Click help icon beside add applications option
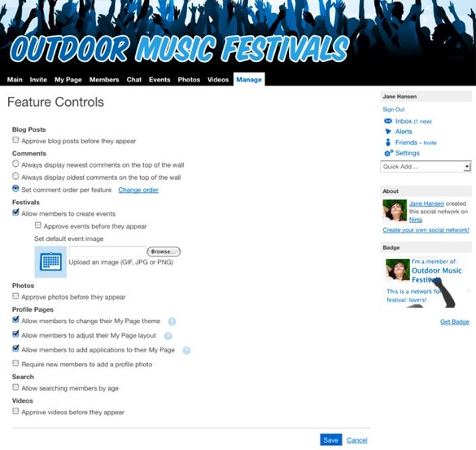Image resolution: width=476 pixels, height=450 pixels. click(x=186, y=351)
